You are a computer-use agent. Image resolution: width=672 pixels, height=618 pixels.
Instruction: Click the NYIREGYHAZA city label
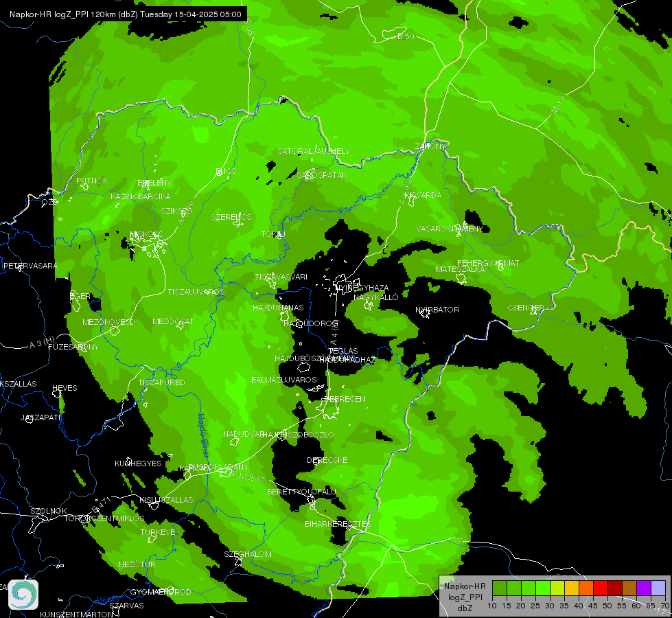[362, 288]
